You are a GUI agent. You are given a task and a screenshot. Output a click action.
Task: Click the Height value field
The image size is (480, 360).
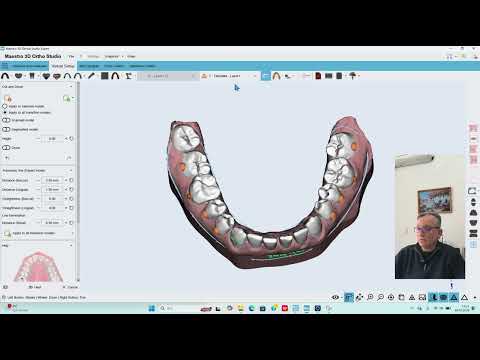click(52, 138)
